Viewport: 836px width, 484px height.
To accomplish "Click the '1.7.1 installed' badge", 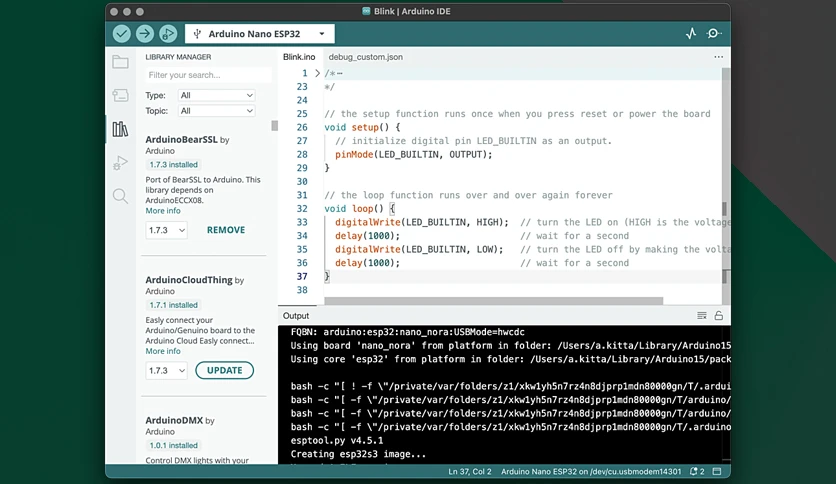I will [x=173, y=305].
